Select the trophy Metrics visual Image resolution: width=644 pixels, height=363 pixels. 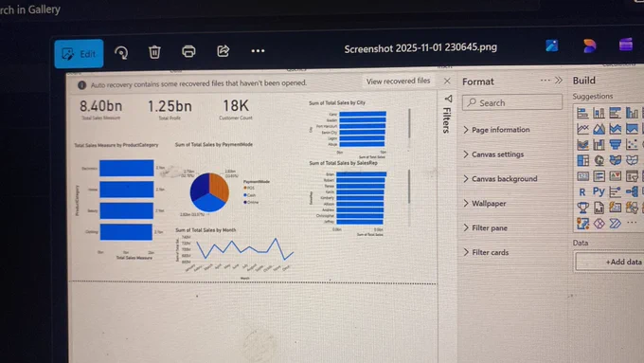582,208
